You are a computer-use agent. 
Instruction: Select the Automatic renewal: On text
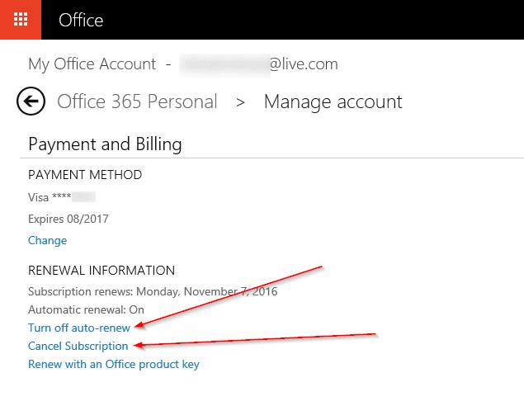(86, 309)
